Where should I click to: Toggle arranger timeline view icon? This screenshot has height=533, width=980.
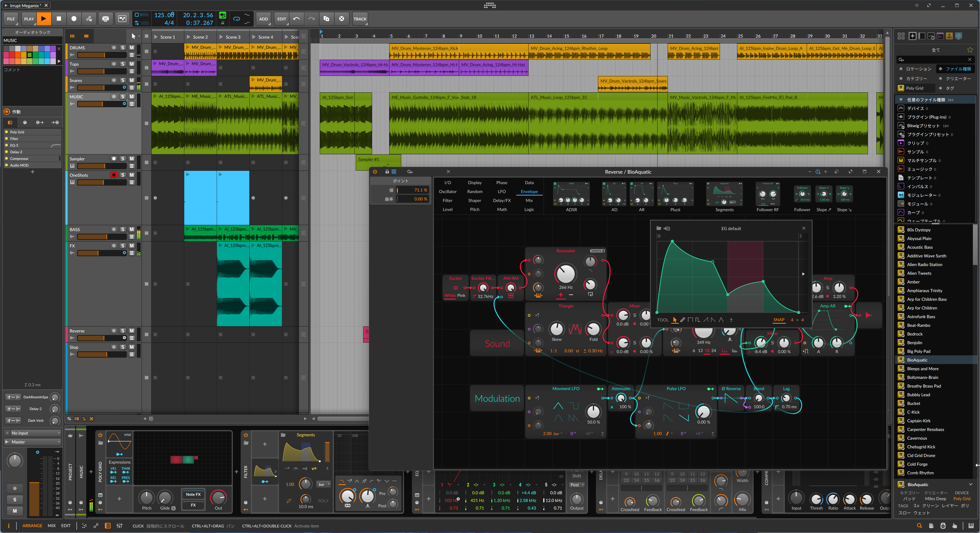click(86, 36)
